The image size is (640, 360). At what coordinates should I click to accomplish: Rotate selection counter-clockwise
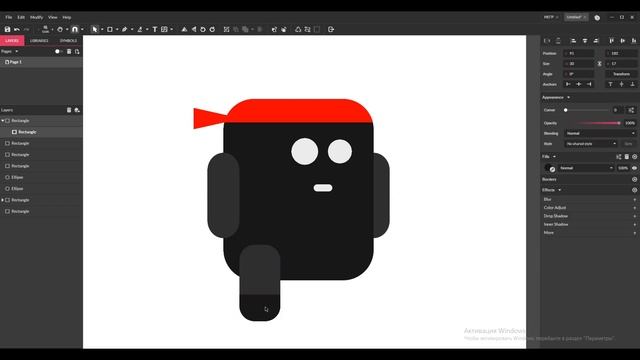coord(203,29)
